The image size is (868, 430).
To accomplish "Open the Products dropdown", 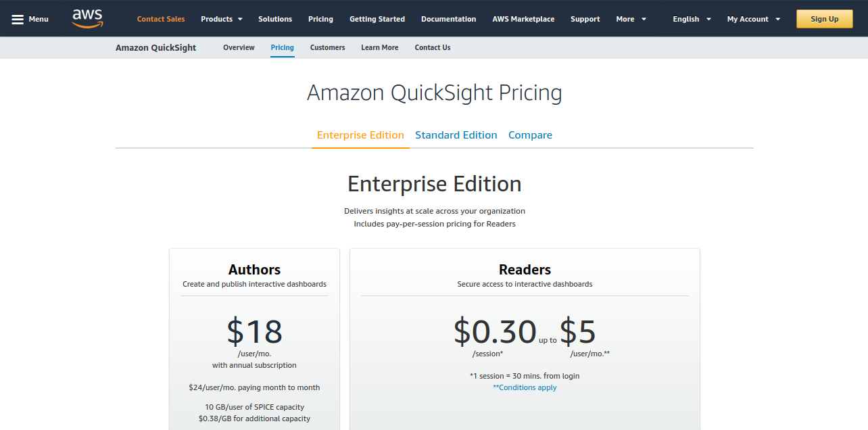I will (221, 19).
